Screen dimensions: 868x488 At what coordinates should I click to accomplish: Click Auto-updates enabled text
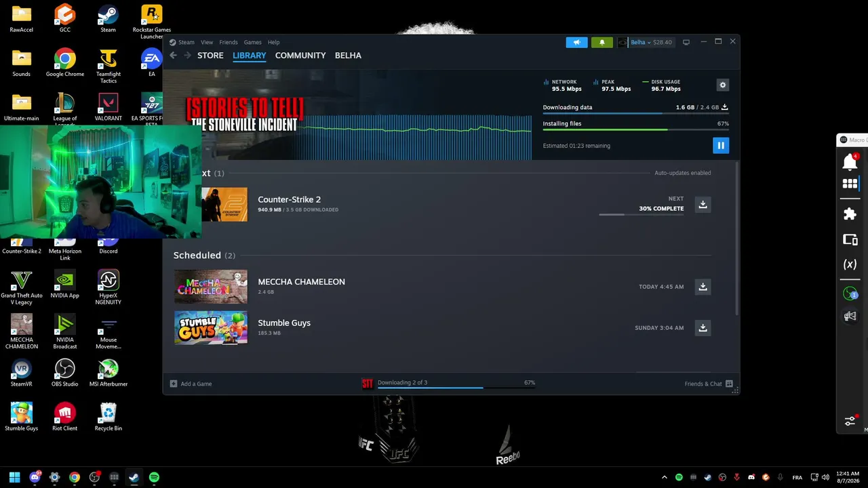coord(682,173)
